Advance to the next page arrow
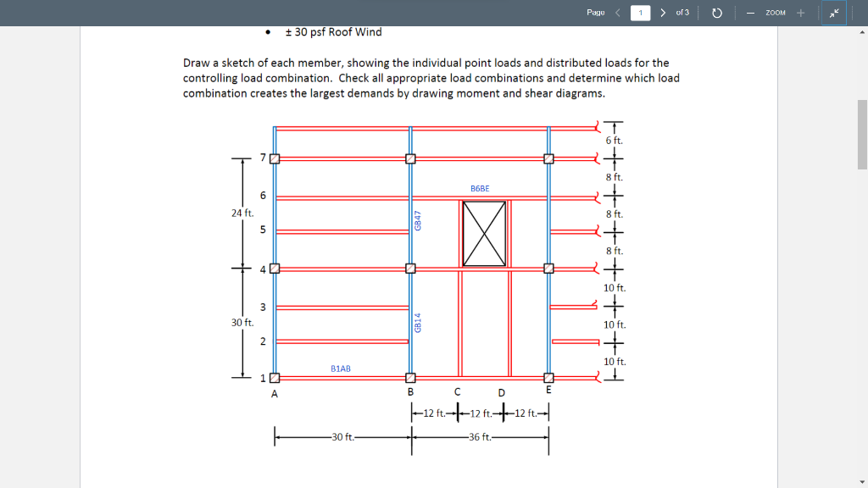The image size is (868, 488). 663,12
